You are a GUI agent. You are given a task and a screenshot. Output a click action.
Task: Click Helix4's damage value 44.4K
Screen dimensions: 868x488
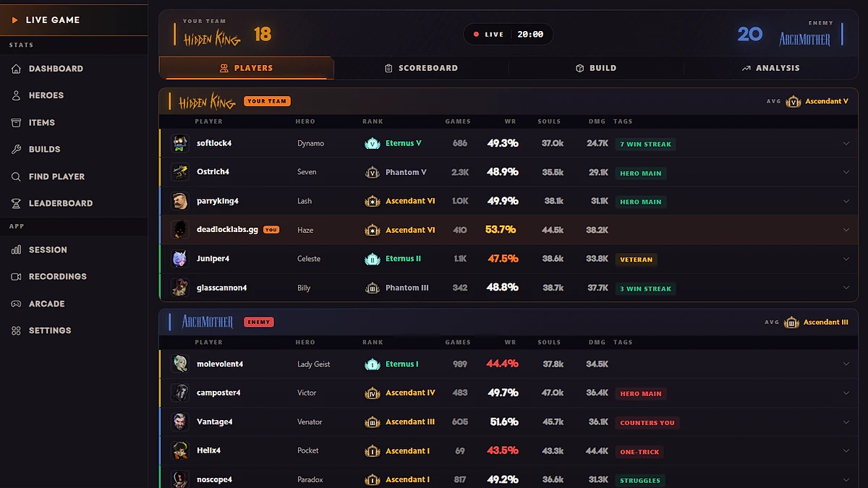pyautogui.click(x=597, y=450)
